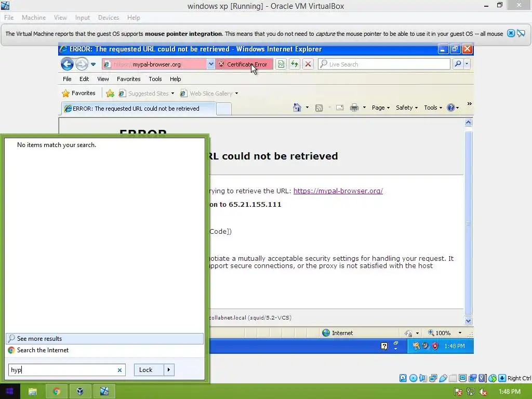
Task: Expand the search provider options arrow
Action: 467,64
